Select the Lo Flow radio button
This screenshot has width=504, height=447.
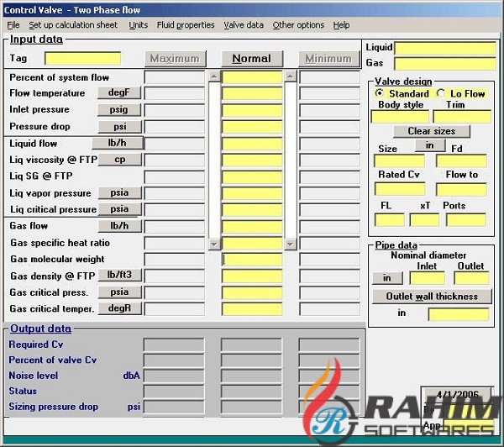[442, 93]
